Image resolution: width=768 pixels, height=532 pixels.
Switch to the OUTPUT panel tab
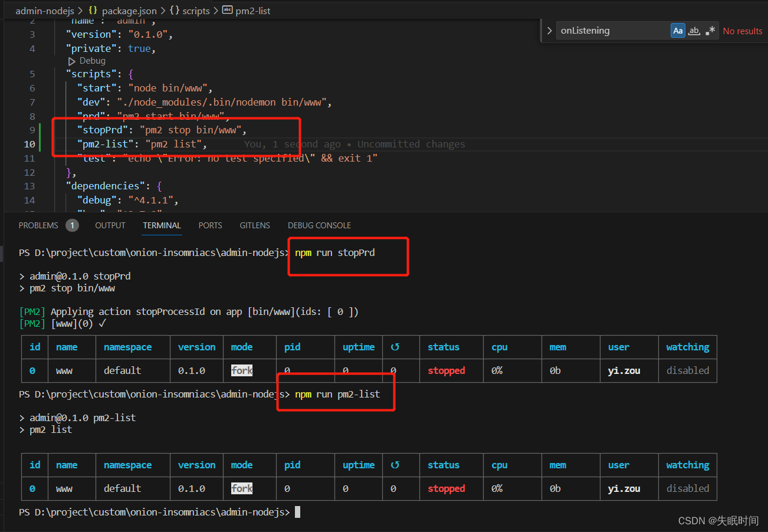[110, 225]
